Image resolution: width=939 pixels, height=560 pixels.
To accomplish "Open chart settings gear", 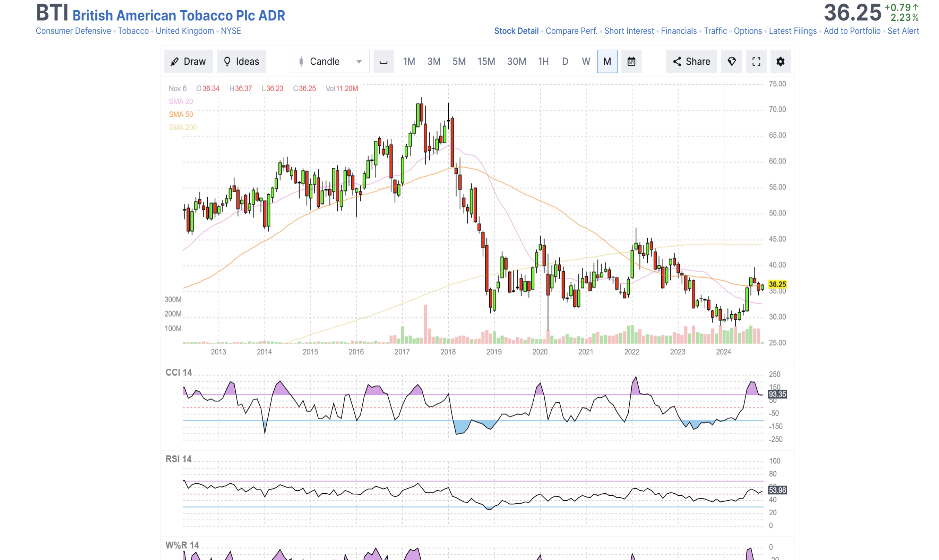I will click(x=781, y=62).
